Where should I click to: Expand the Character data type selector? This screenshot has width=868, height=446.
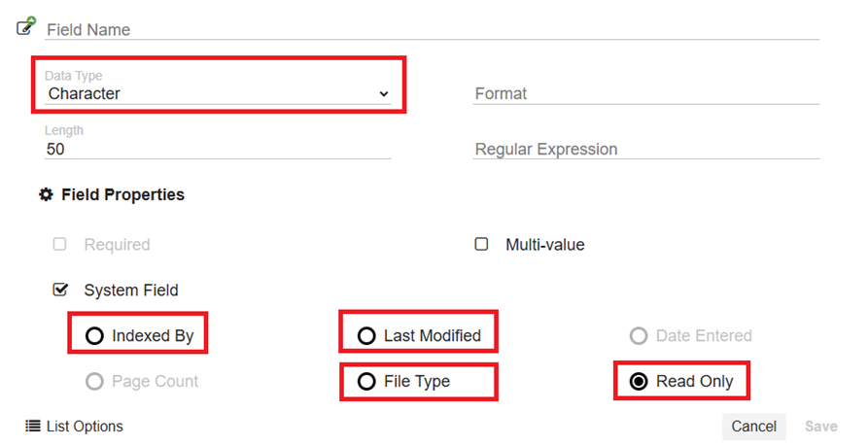point(218,93)
